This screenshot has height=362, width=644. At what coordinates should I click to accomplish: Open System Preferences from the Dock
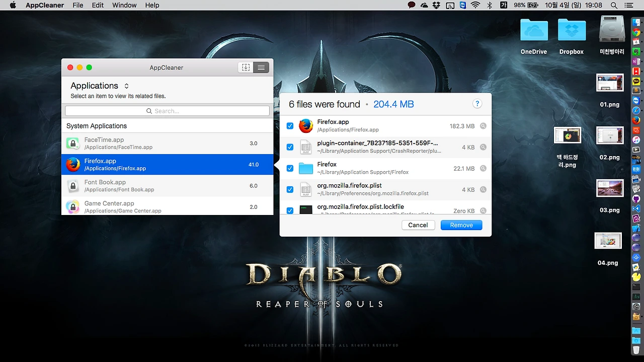636,306
